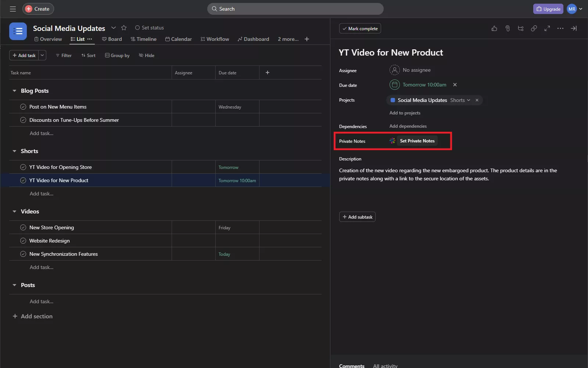Toggle completion for 'Website Redesign' task

point(23,241)
